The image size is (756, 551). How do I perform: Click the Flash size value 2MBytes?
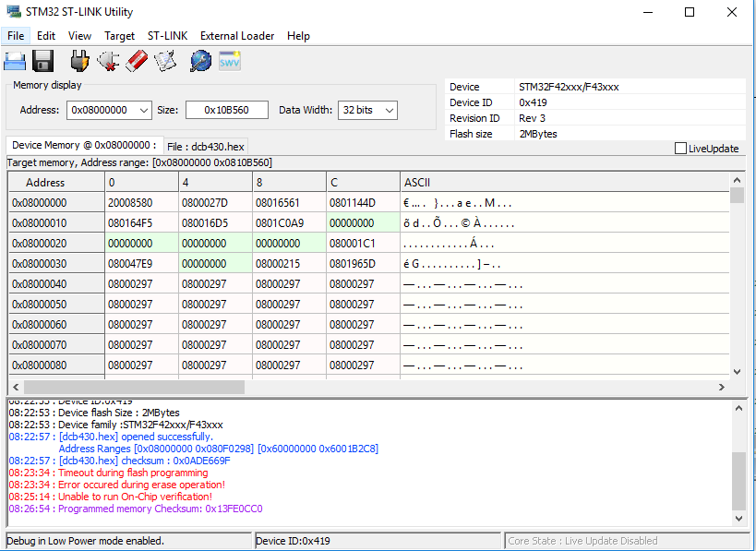(x=538, y=134)
